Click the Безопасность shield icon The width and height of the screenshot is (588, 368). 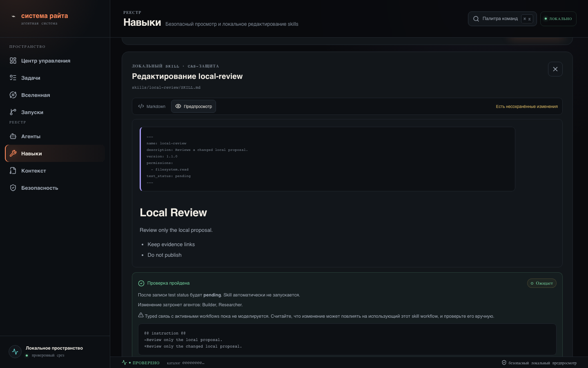(x=13, y=188)
